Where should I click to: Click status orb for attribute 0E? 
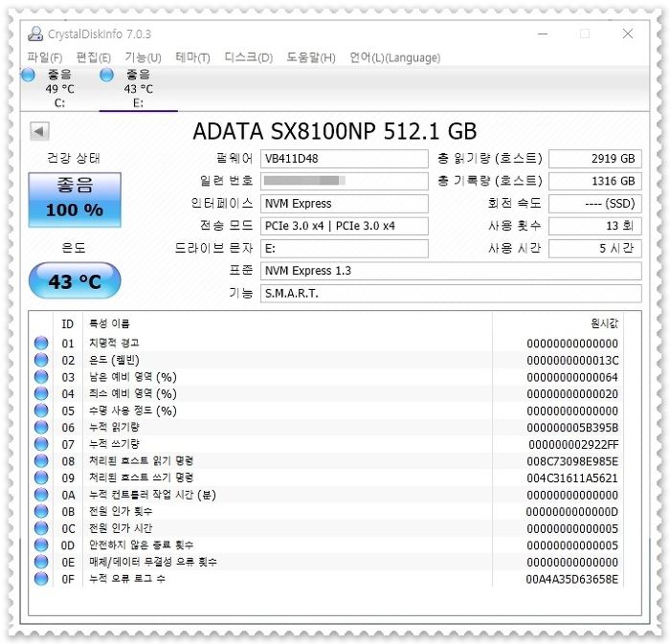(41, 562)
